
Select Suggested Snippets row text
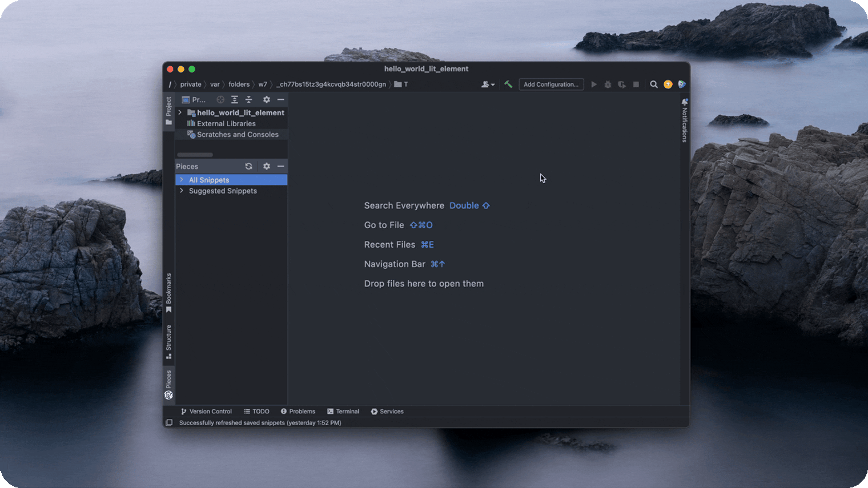(x=223, y=191)
